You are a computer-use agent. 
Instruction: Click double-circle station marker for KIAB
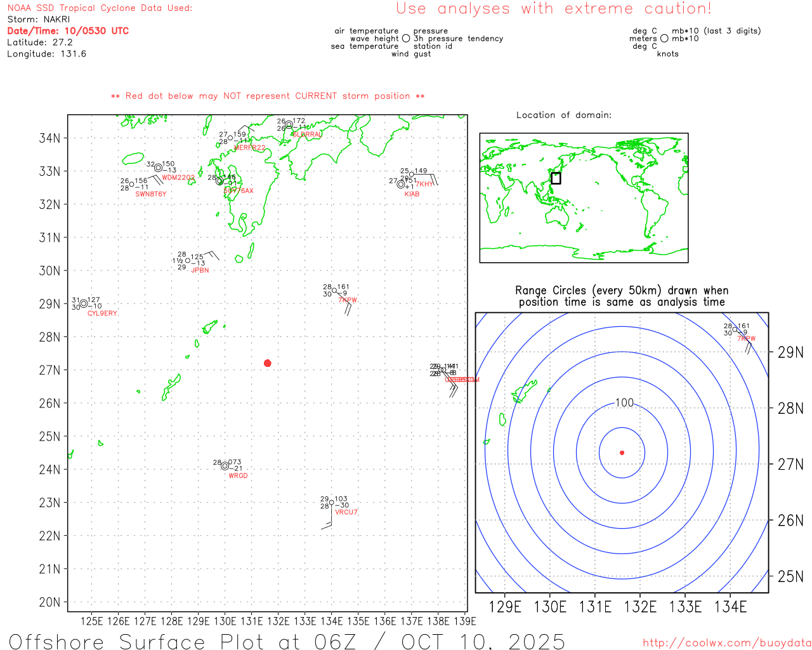click(x=400, y=184)
